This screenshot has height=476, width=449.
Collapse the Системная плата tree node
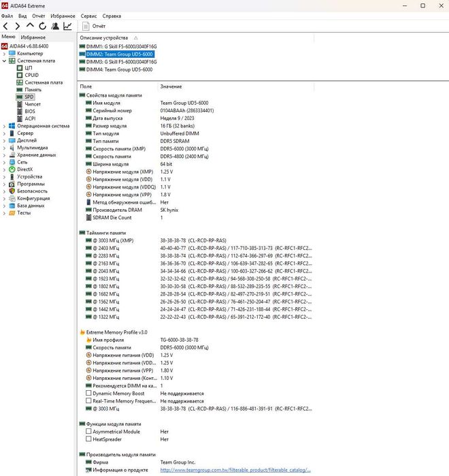pos(4,61)
